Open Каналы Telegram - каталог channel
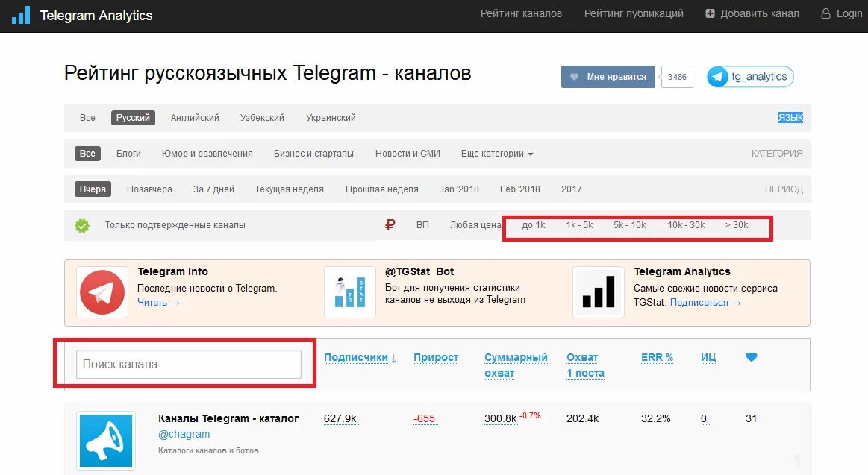This screenshot has width=868, height=475. (x=228, y=418)
